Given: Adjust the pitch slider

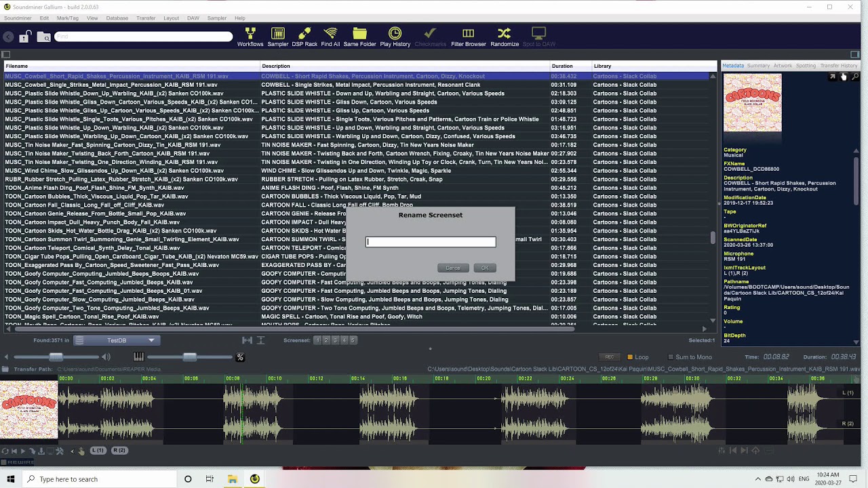Looking at the screenshot, I should (190, 357).
